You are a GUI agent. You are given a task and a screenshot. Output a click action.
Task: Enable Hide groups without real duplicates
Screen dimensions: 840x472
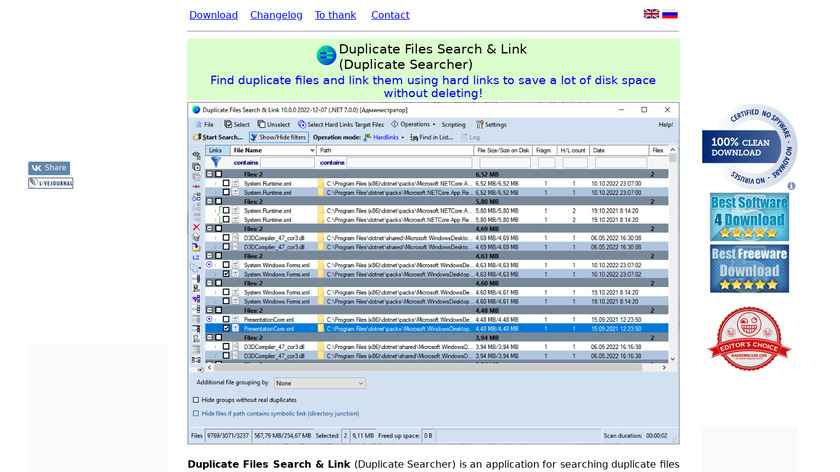pyautogui.click(x=196, y=400)
